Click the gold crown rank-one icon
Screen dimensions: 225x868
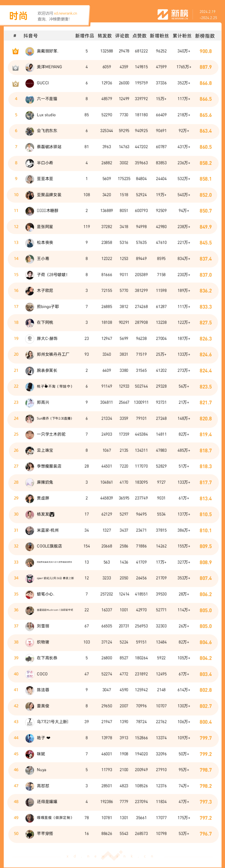(x=15, y=51)
